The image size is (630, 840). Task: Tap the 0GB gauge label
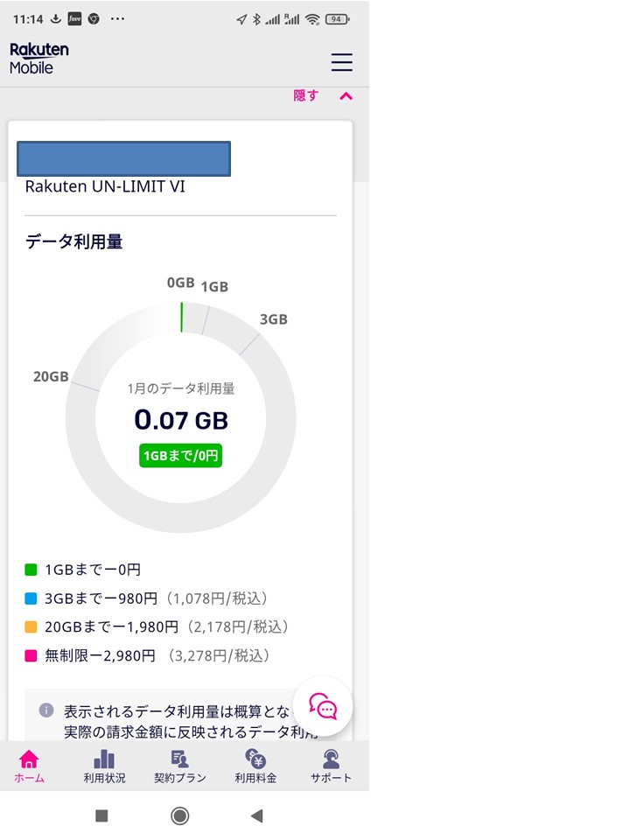point(180,283)
